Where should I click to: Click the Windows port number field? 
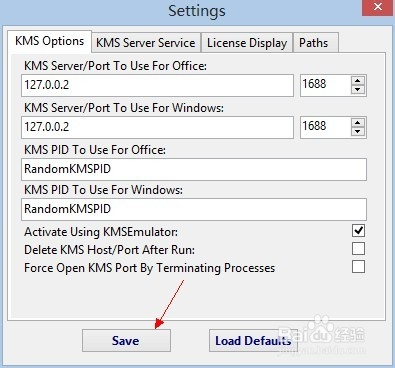point(325,127)
